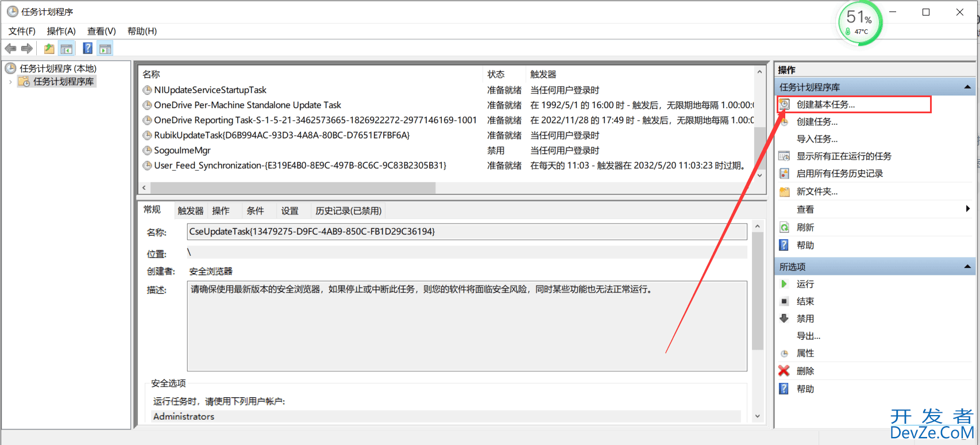Click task list vertical scrollbar down arrow

point(760,175)
